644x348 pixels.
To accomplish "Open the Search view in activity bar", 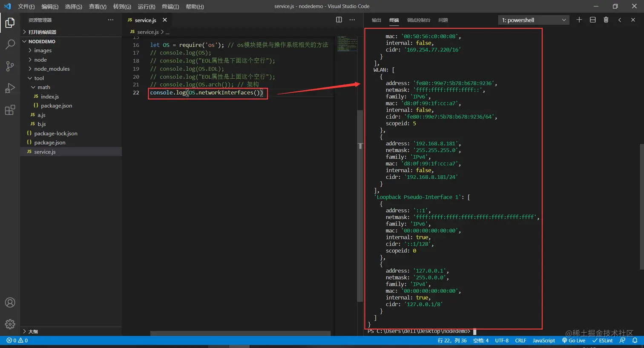I will coord(10,44).
